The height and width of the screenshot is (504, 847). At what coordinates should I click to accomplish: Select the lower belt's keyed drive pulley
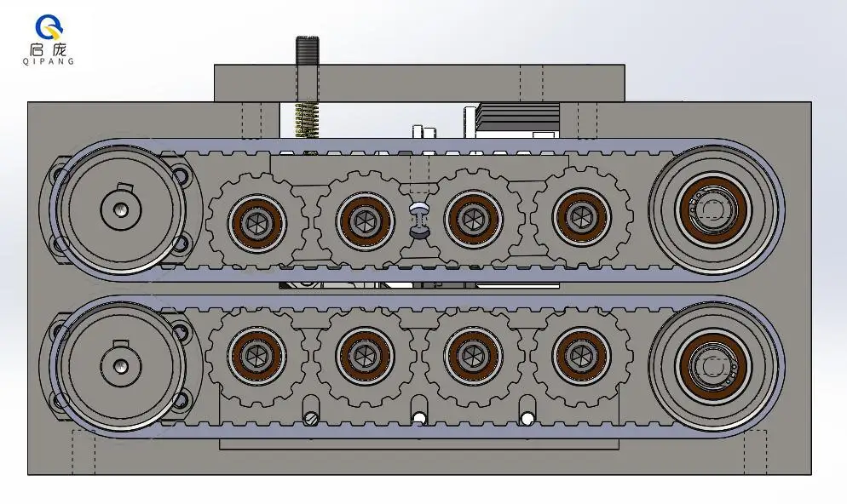click(120, 366)
